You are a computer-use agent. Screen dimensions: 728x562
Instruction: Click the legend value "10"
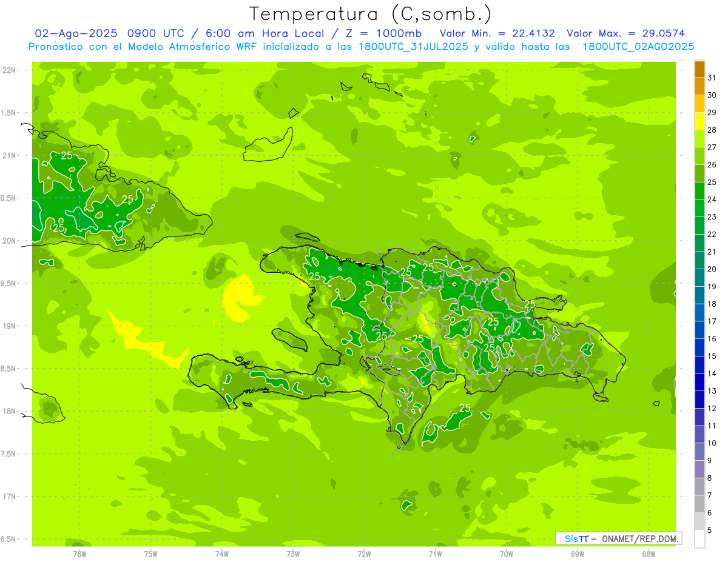tap(712, 443)
